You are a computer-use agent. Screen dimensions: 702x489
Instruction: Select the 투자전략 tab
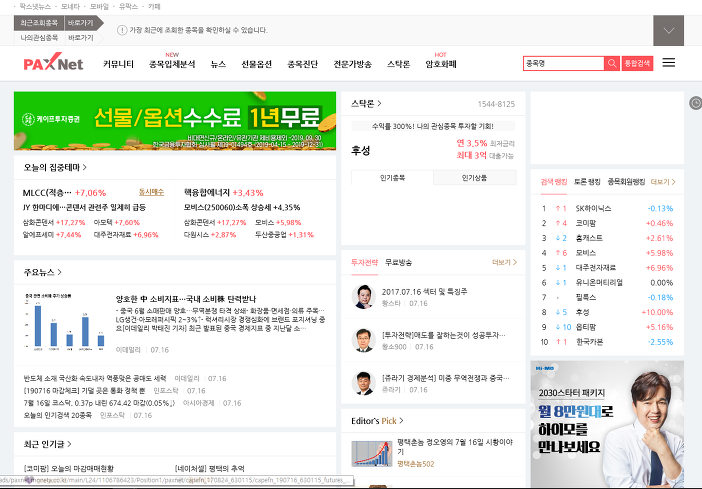(364, 262)
